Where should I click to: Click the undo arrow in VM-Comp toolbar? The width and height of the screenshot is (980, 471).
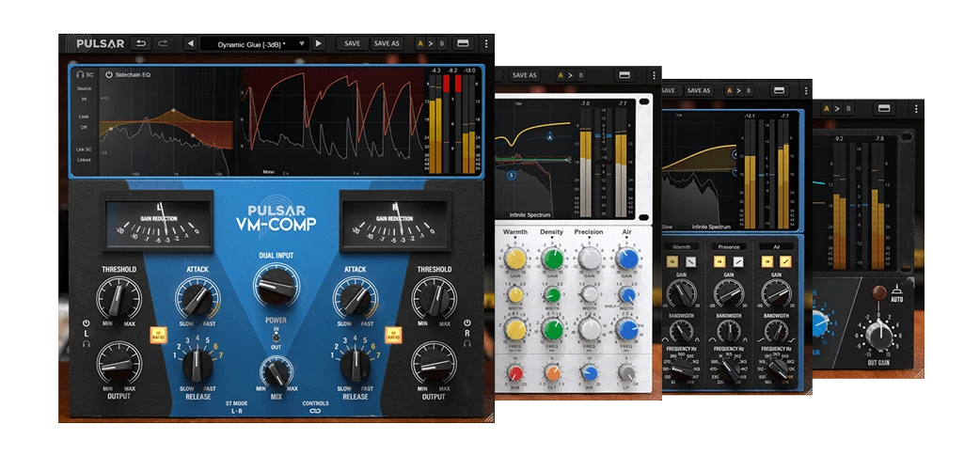(x=141, y=43)
